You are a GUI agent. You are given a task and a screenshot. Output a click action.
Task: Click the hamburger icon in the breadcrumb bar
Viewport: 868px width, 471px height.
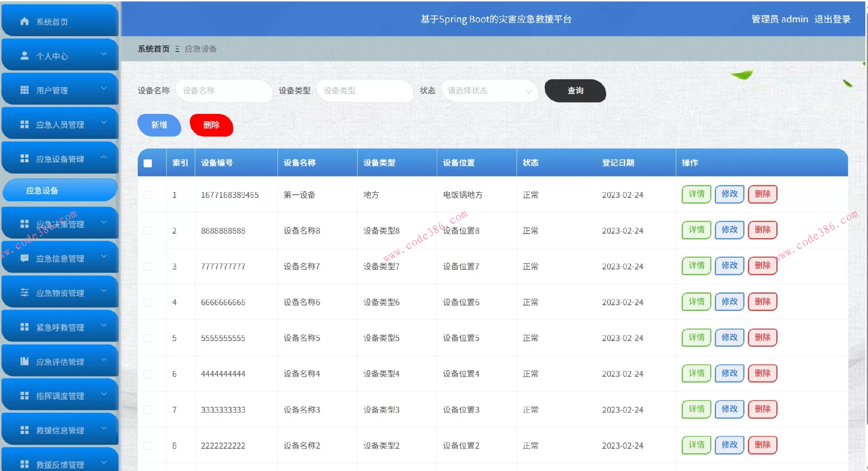[177, 49]
